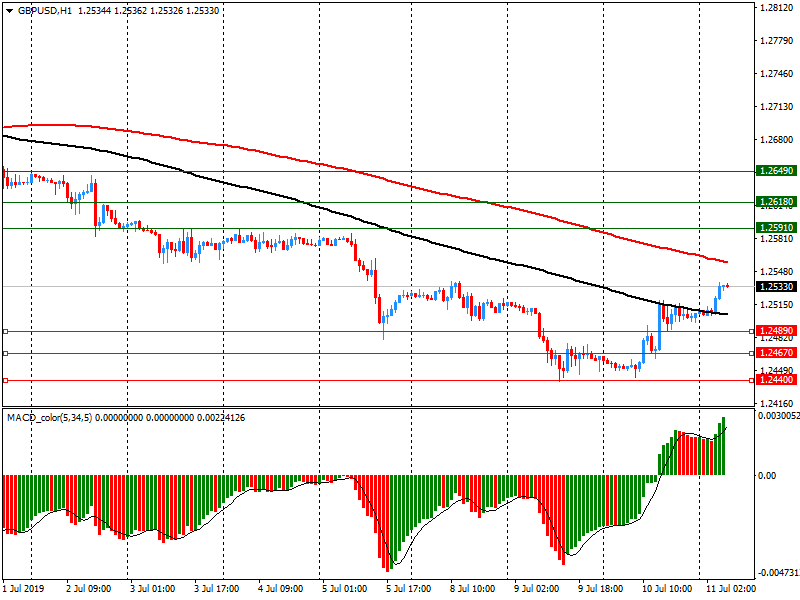Open the dropdown triangle beside GBPUSD,H1
The image size is (800, 600).
(x=10, y=11)
